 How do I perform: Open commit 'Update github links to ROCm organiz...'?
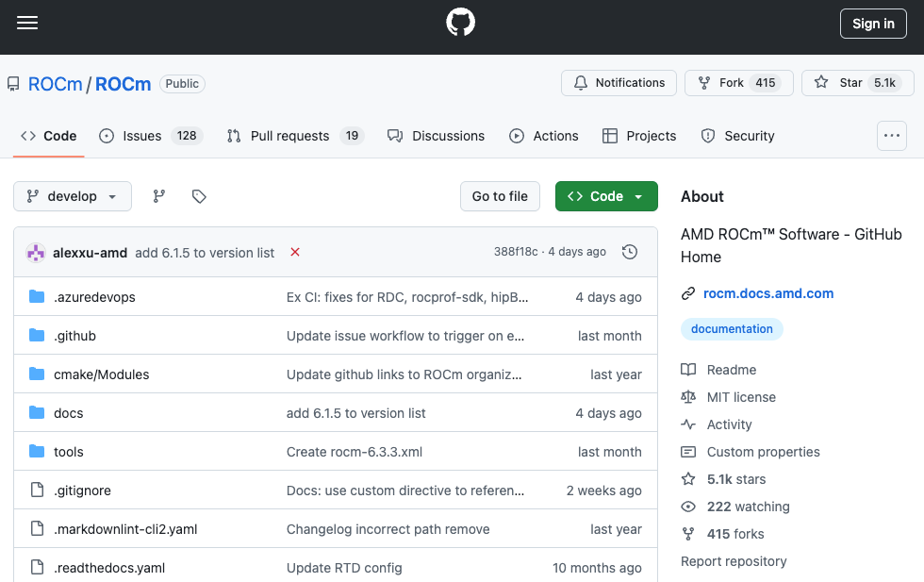pyautogui.click(x=404, y=374)
